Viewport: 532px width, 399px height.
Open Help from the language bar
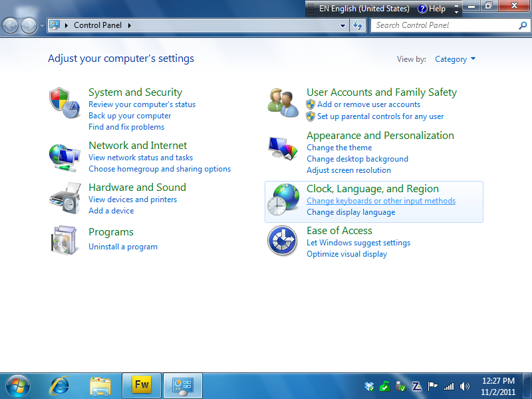click(432, 9)
